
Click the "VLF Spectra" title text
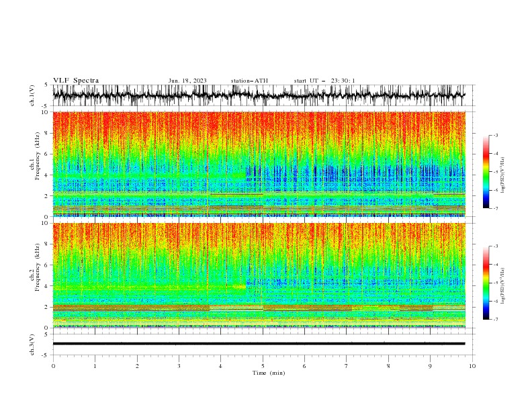coord(76,81)
